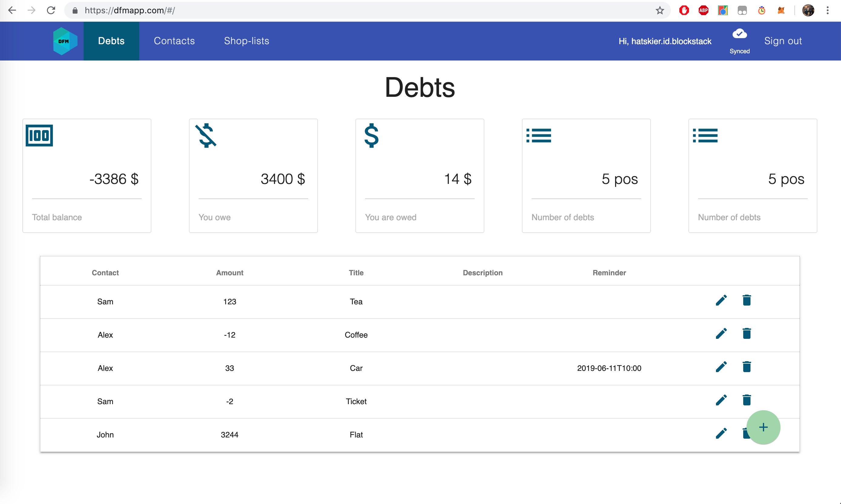841x504 pixels.
Task: Click the green add debt plus button
Action: [763, 427]
